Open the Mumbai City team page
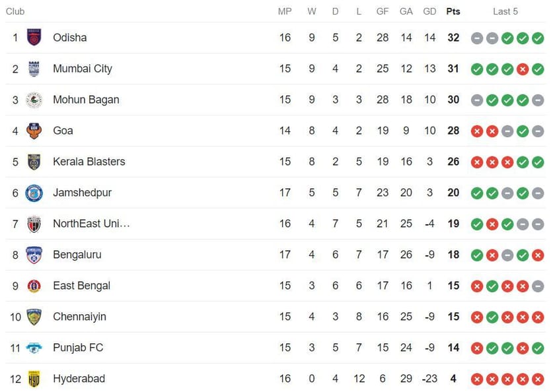 (82, 69)
